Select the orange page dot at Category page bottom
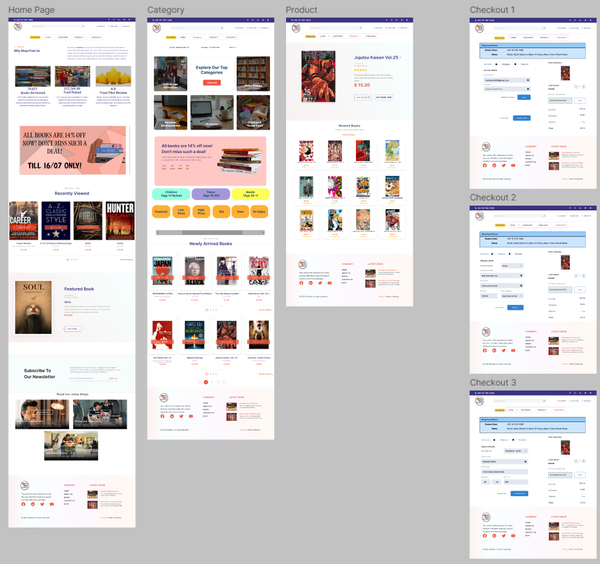Image resolution: width=600 pixels, height=564 pixels. coord(206,382)
